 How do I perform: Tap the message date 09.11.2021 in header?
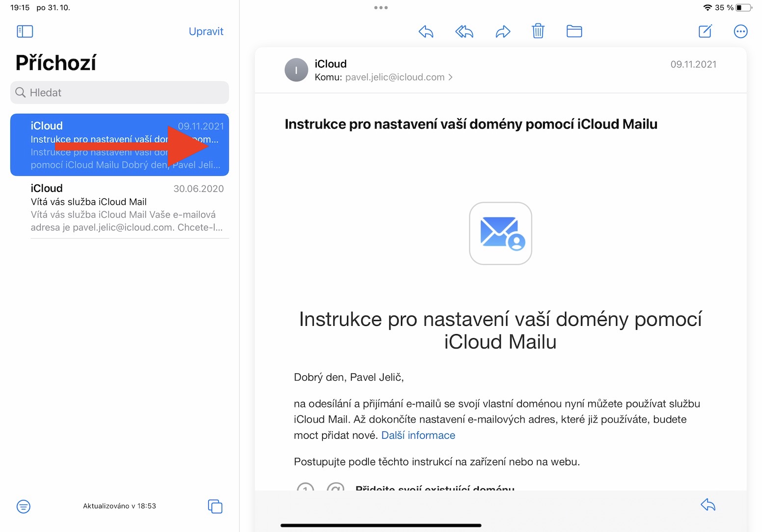click(x=693, y=64)
